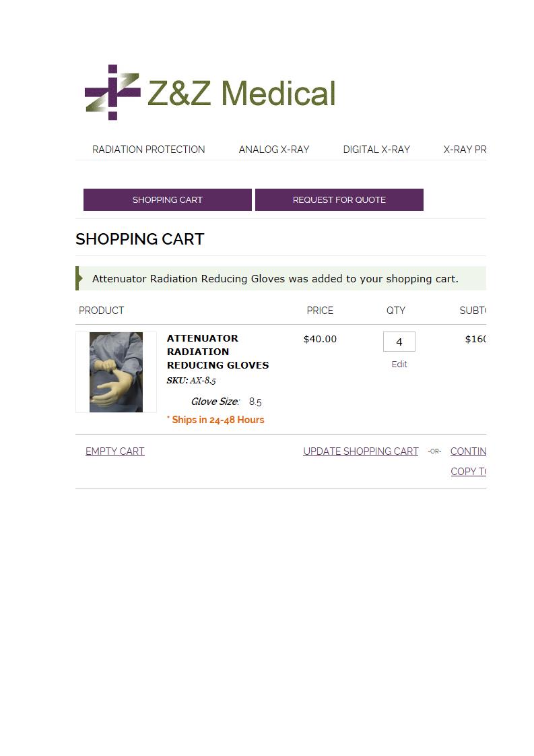
Task: Click the added-to-cart success message
Action: pos(275,279)
